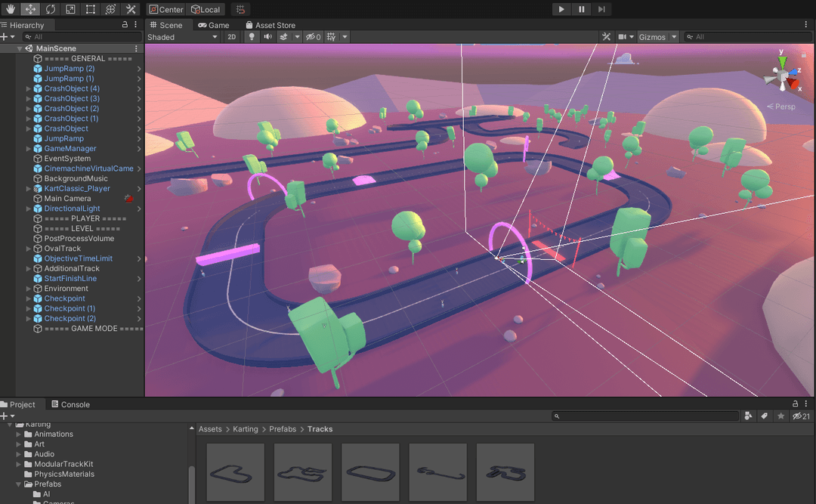Screen dimensions: 816x504
Task: Click the Search by Label icon in Project
Action: tap(764, 416)
